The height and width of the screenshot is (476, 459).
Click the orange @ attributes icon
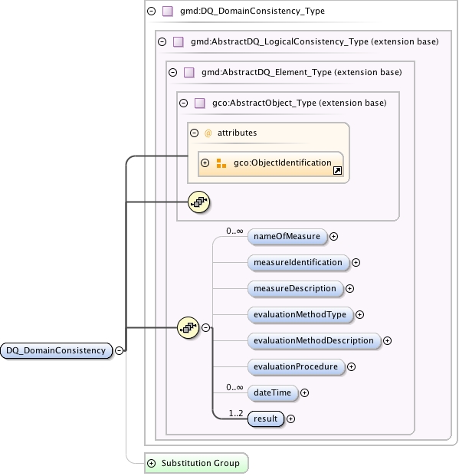point(208,133)
